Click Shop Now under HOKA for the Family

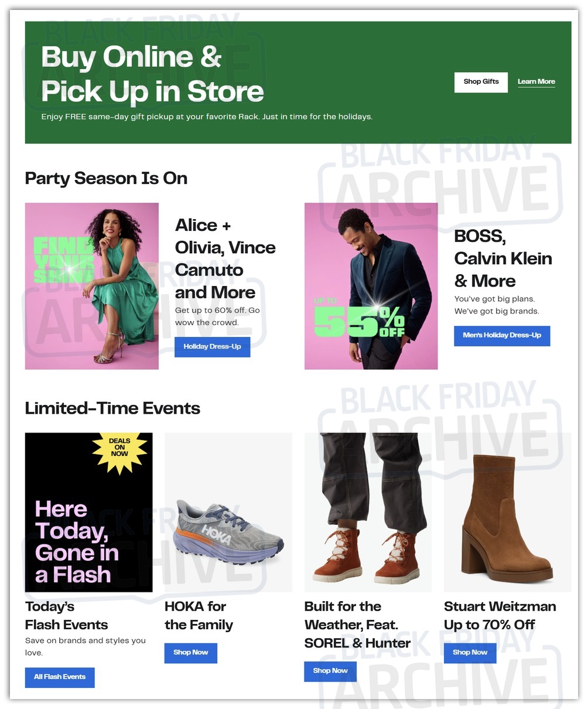(190, 653)
